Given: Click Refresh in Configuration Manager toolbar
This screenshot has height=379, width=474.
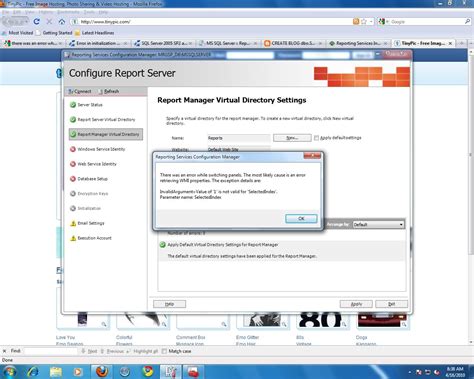Looking at the screenshot, I should click(x=109, y=91).
